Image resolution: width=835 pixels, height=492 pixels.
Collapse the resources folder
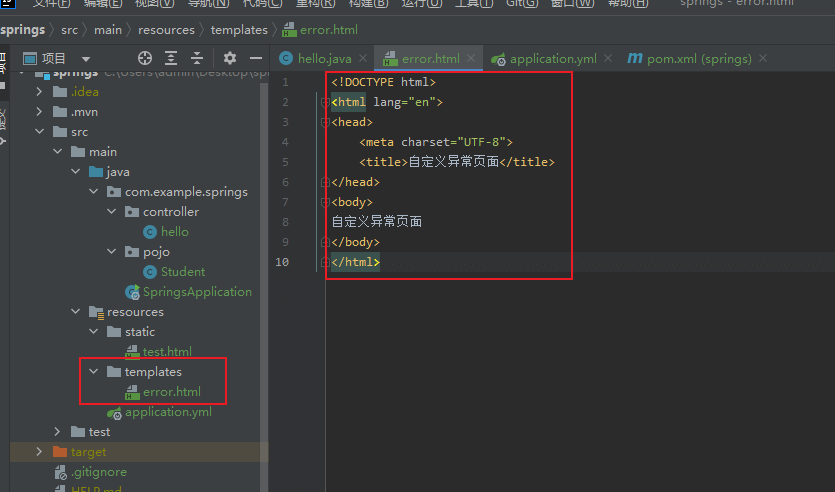(x=76, y=311)
